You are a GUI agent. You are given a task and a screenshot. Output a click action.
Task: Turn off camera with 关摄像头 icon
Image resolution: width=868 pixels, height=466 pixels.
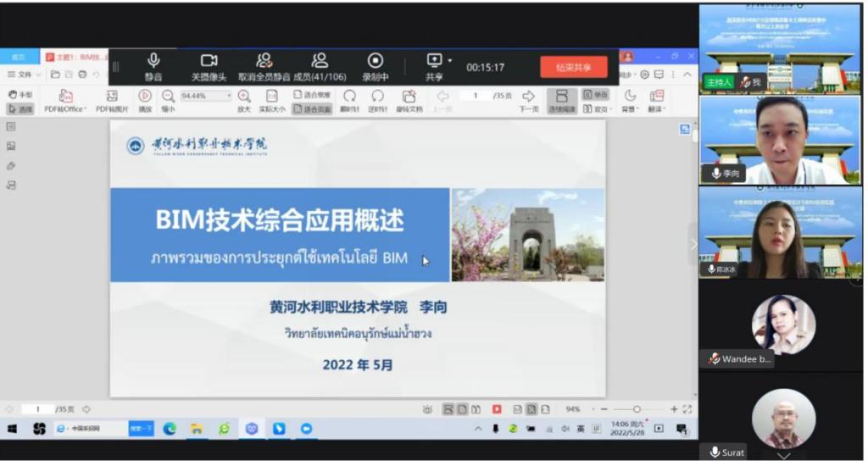click(x=209, y=66)
